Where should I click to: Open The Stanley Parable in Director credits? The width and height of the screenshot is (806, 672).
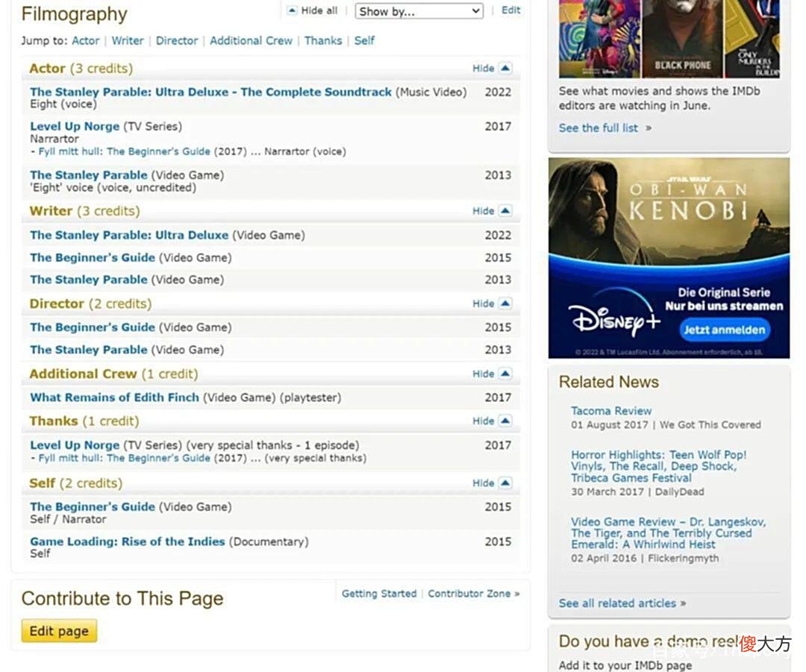[88, 350]
